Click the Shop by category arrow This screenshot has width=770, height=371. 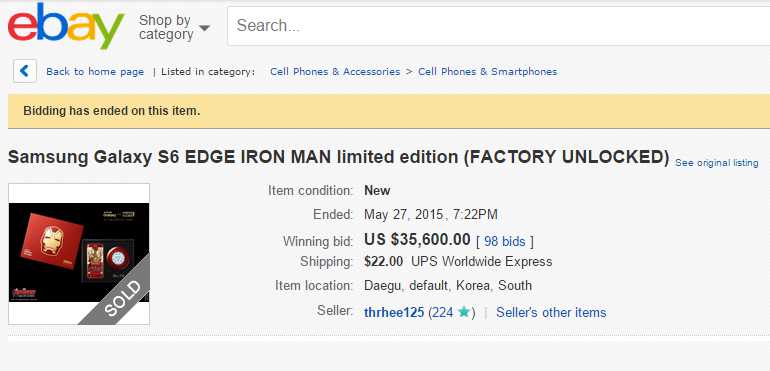click(205, 28)
